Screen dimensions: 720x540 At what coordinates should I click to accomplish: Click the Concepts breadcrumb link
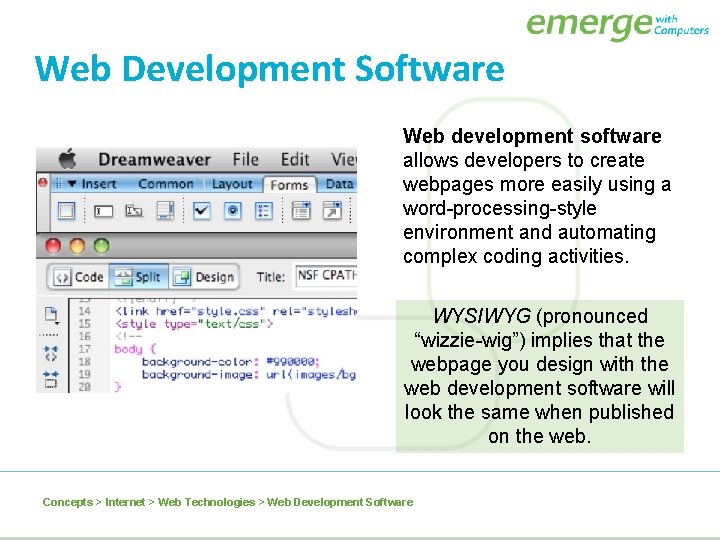(68, 502)
